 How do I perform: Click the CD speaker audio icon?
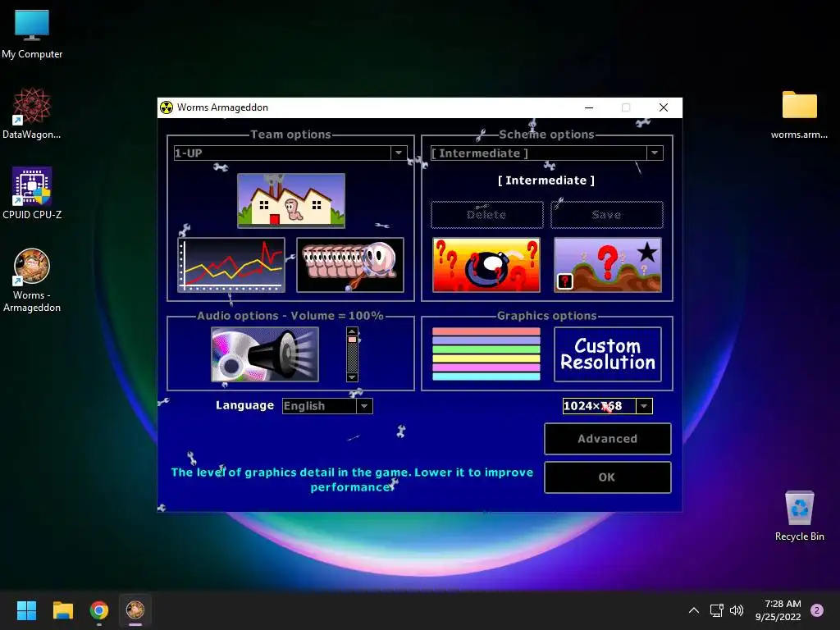(x=265, y=354)
